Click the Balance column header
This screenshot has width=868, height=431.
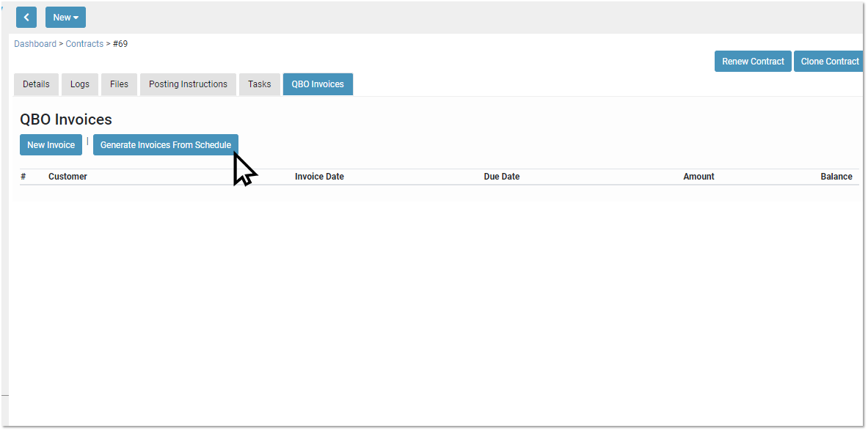tap(836, 177)
